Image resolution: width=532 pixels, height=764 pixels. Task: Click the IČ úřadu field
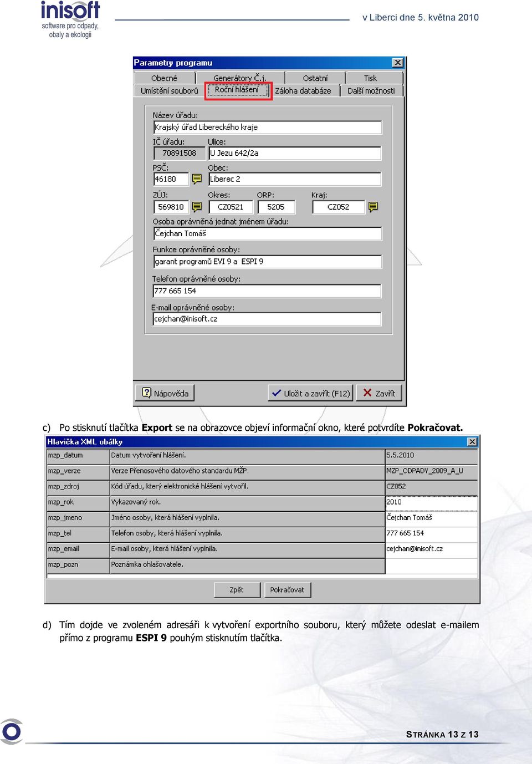(x=179, y=153)
